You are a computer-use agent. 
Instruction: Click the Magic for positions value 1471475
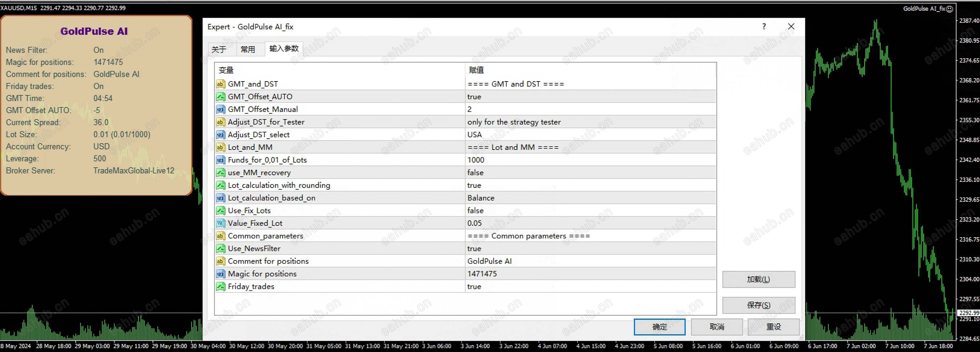click(x=482, y=274)
